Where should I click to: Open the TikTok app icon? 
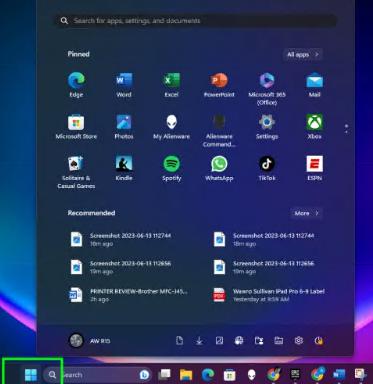(x=267, y=168)
